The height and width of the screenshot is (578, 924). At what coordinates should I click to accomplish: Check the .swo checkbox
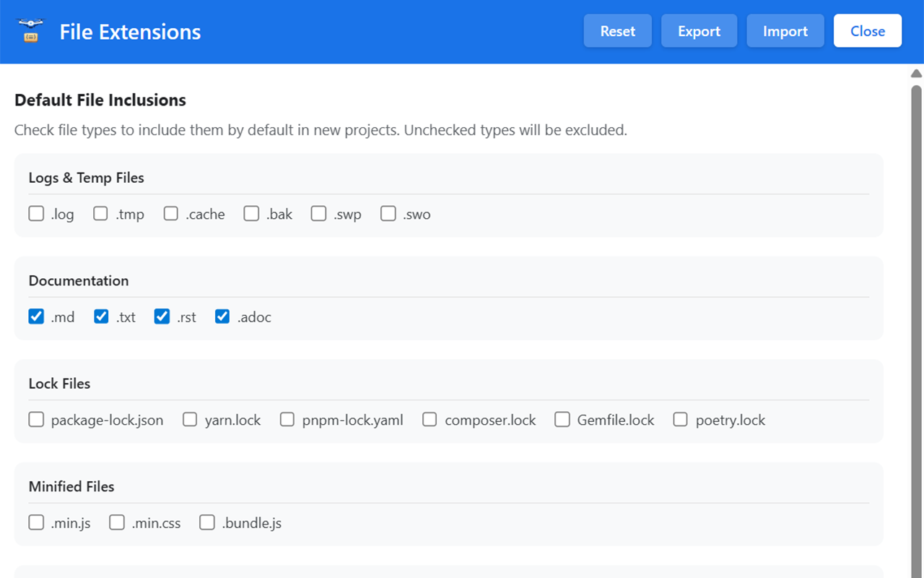(x=388, y=213)
